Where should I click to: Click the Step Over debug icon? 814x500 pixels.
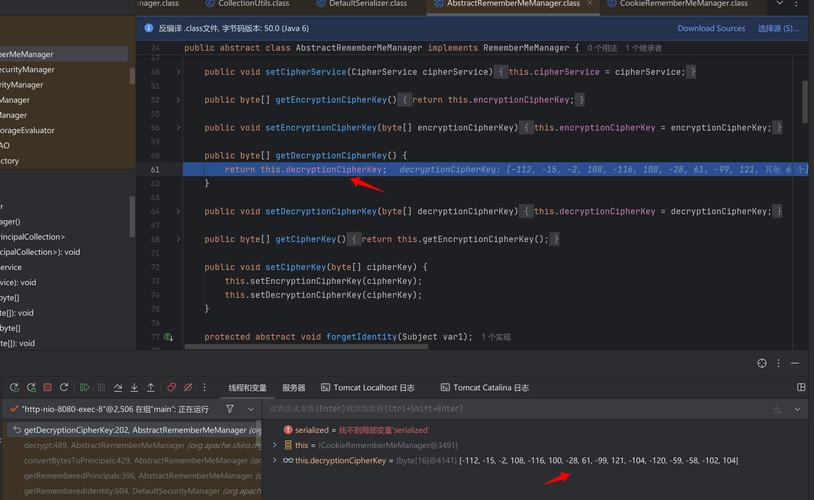(118, 387)
